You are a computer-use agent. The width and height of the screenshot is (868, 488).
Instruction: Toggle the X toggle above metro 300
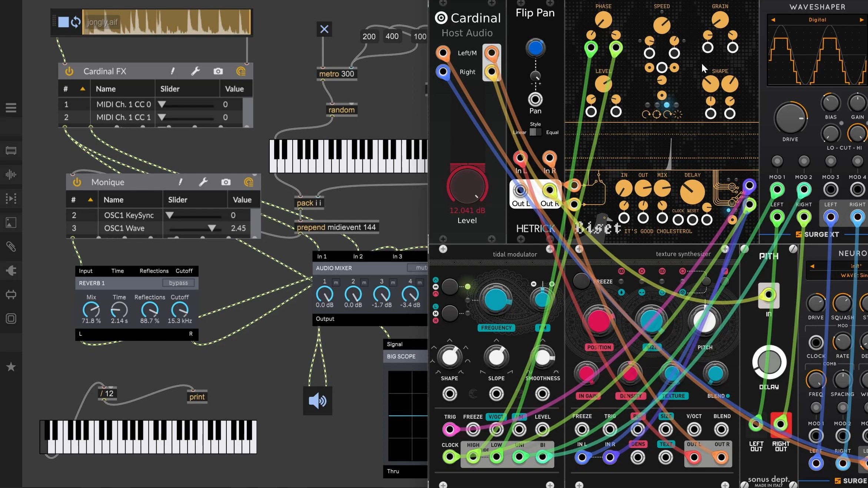(324, 29)
